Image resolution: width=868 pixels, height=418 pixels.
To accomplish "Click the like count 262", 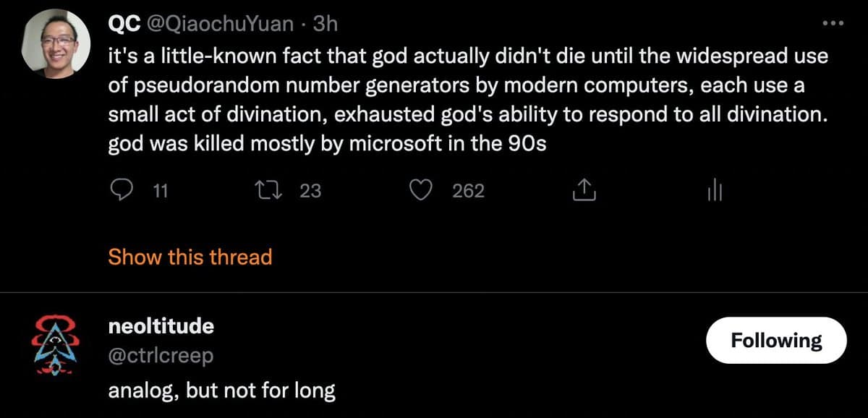I will point(468,191).
